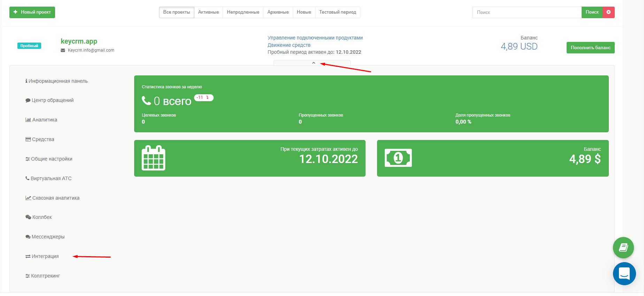Open Мессенджеры in the sidebar
This screenshot has height=296, width=644.
45,237
